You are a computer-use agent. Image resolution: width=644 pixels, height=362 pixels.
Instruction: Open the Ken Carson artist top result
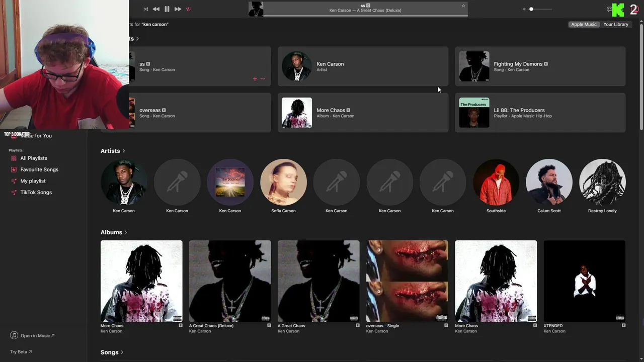(x=363, y=66)
